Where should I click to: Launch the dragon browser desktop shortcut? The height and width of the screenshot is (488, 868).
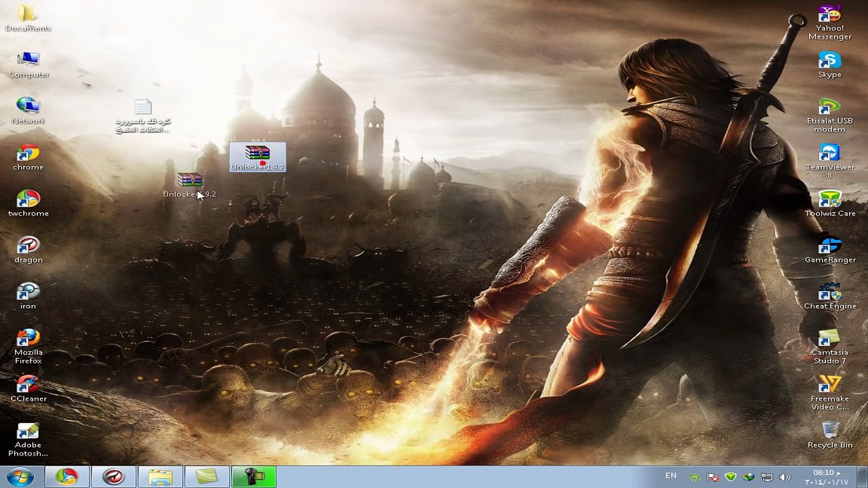click(x=28, y=250)
